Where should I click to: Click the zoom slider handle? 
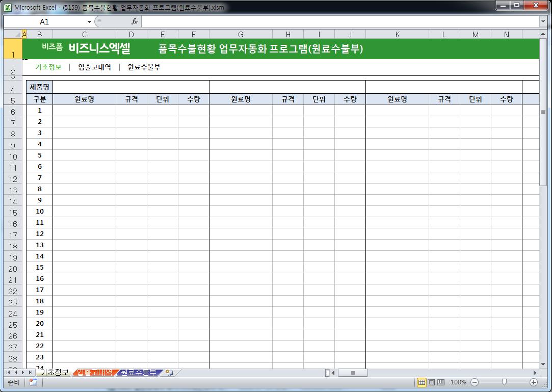(504, 382)
